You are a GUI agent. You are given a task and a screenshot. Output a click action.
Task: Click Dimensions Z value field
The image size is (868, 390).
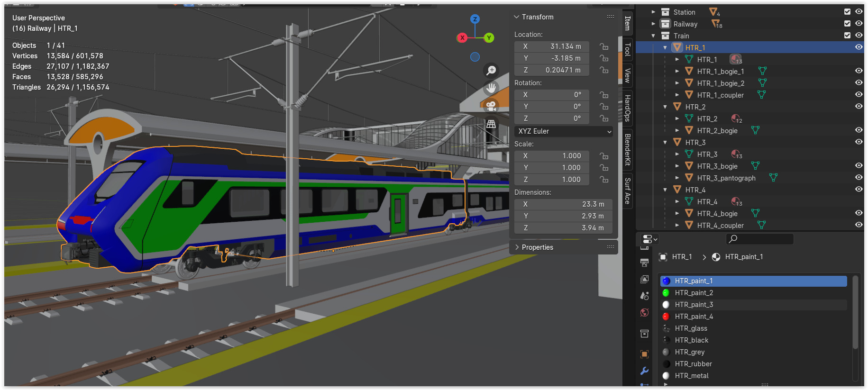click(x=563, y=228)
